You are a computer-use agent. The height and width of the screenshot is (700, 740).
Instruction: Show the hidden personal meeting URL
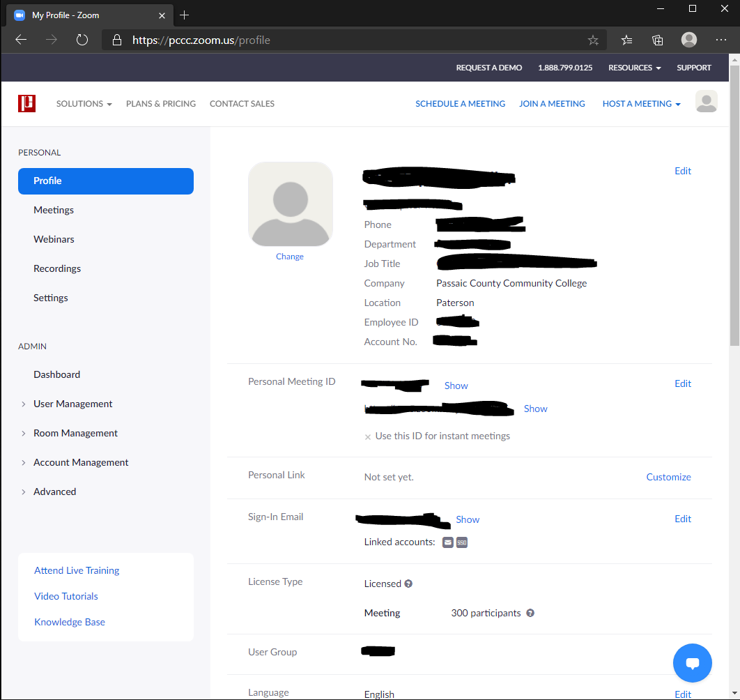tap(535, 409)
